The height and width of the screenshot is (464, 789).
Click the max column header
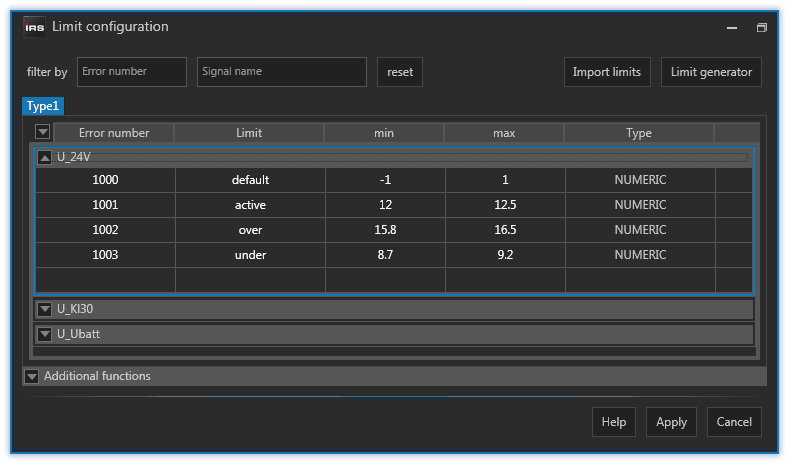click(x=504, y=133)
